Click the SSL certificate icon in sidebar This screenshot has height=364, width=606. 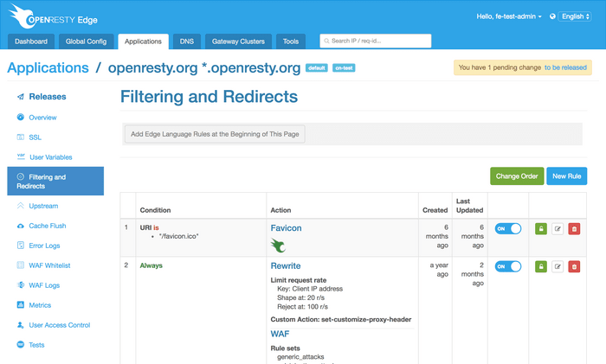21,137
